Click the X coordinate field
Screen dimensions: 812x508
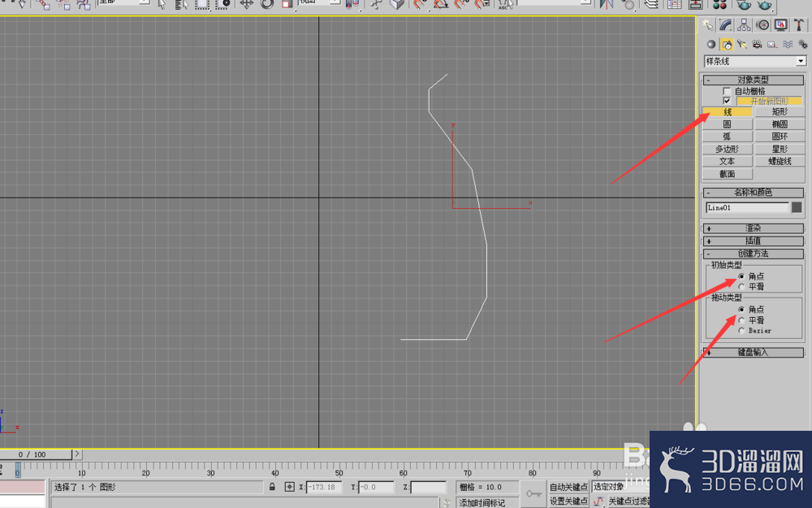click(x=324, y=487)
